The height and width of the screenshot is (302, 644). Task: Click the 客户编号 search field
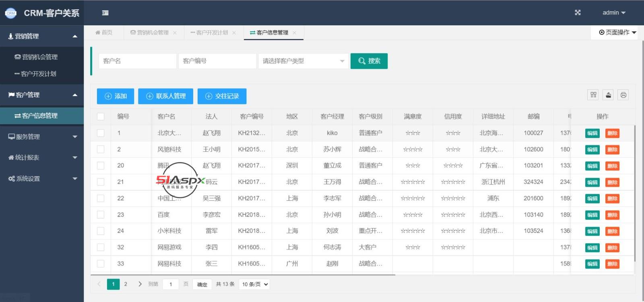pos(217,61)
